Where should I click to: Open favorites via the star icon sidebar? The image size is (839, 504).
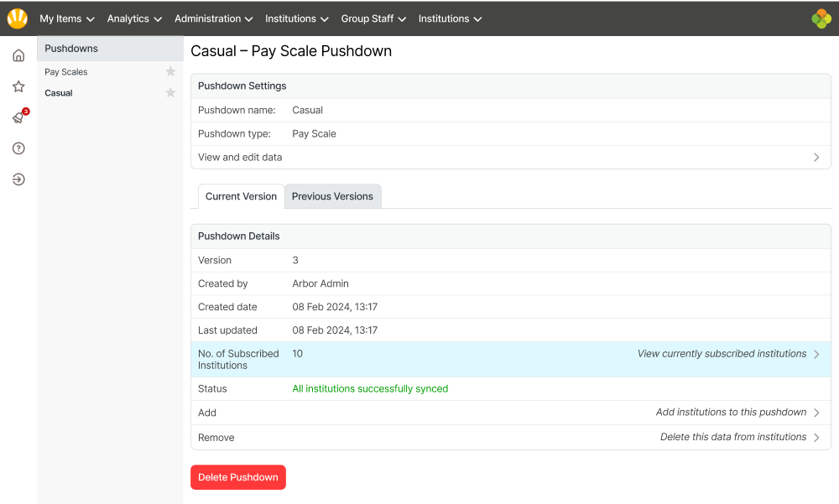[18, 86]
